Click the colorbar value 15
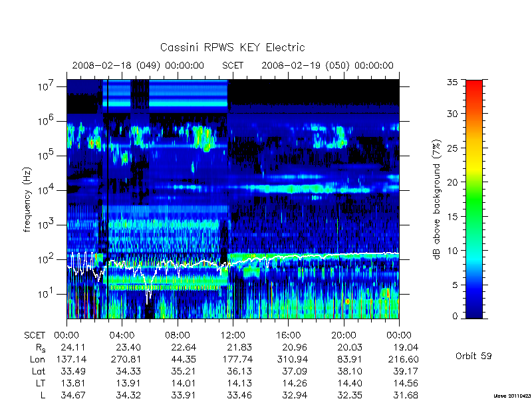 pyautogui.click(x=452, y=216)
